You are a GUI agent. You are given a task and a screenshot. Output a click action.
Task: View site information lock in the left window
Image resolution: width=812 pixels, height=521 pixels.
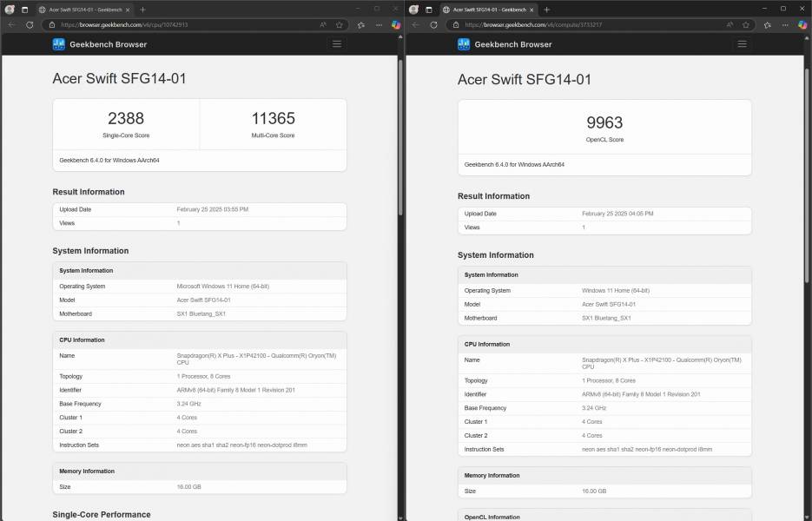pyautogui.click(x=52, y=25)
